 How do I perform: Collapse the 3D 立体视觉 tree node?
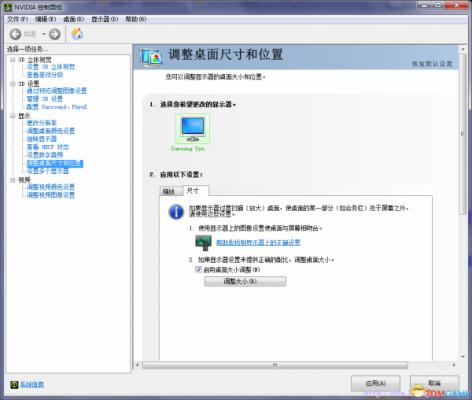pyautogui.click(x=12, y=60)
